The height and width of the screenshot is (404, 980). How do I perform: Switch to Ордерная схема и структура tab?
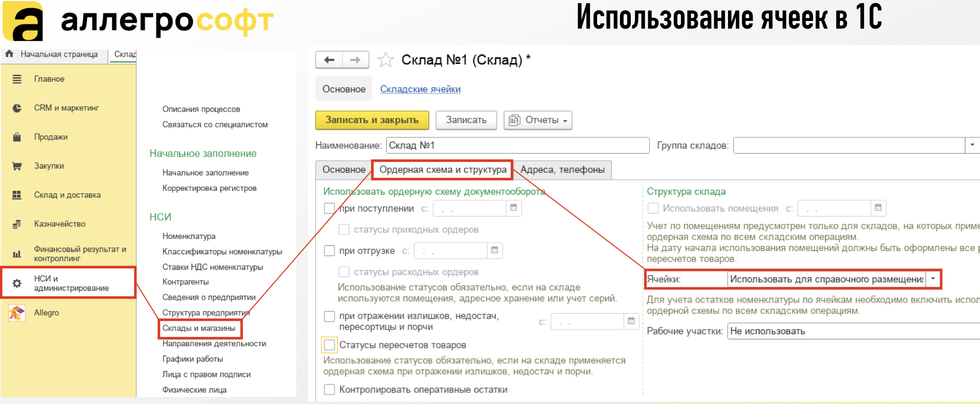click(443, 170)
